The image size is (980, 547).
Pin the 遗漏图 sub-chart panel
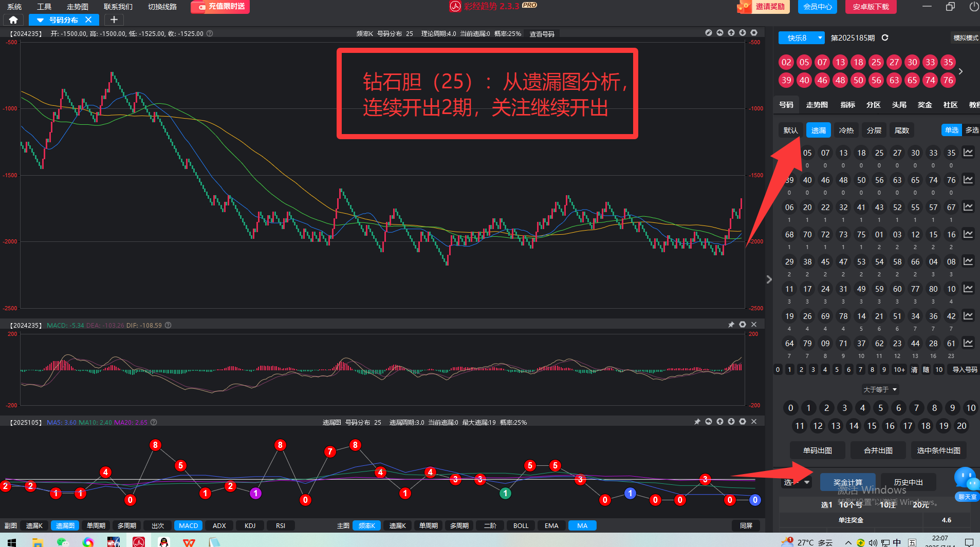(697, 422)
